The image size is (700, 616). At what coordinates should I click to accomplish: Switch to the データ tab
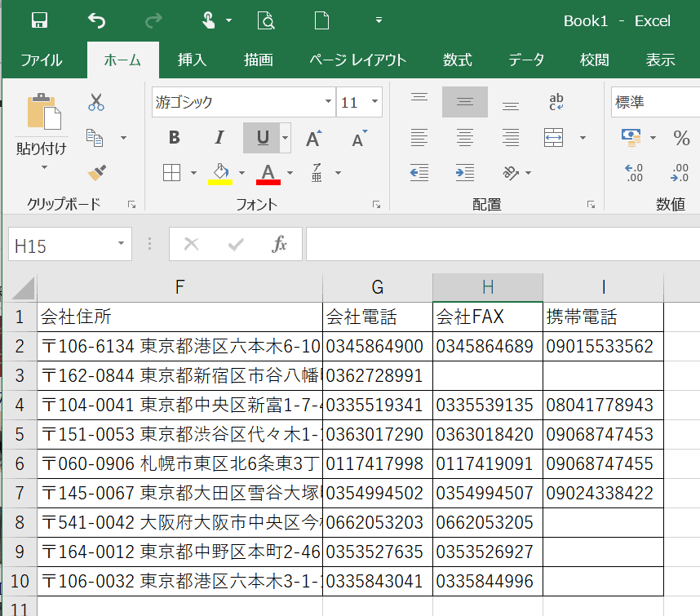pyautogui.click(x=526, y=60)
